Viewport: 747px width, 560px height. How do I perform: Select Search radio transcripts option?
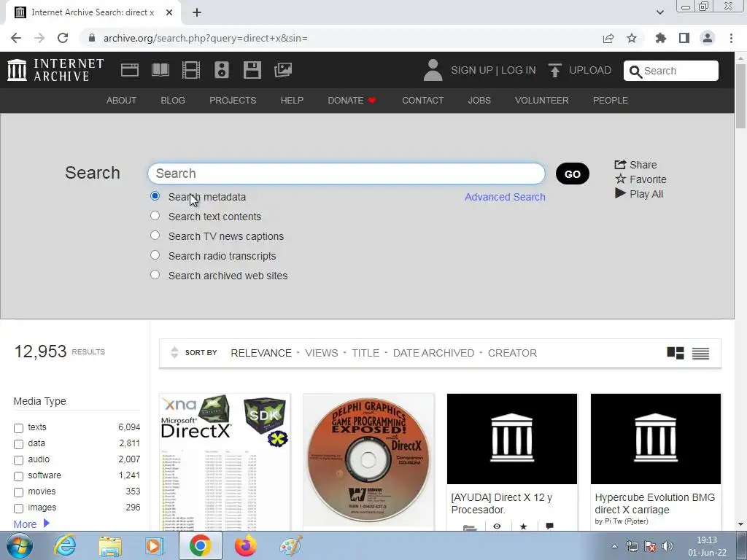[155, 255]
